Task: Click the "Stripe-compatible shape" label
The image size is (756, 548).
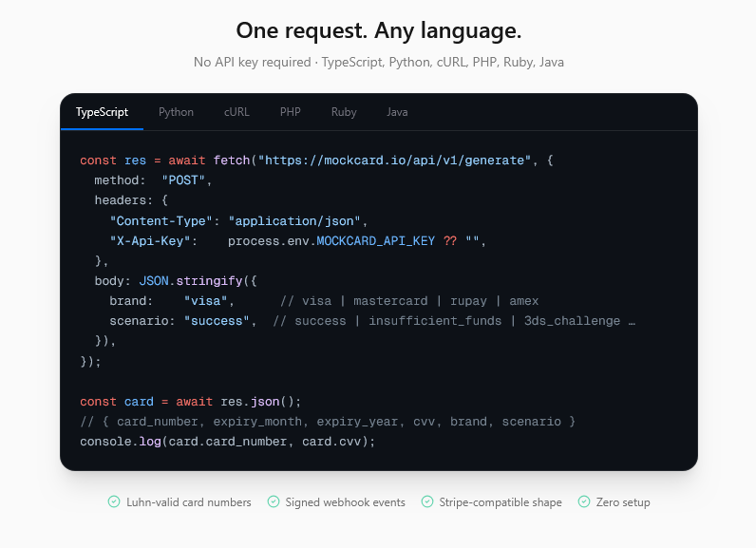Action: click(x=501, y=502)
